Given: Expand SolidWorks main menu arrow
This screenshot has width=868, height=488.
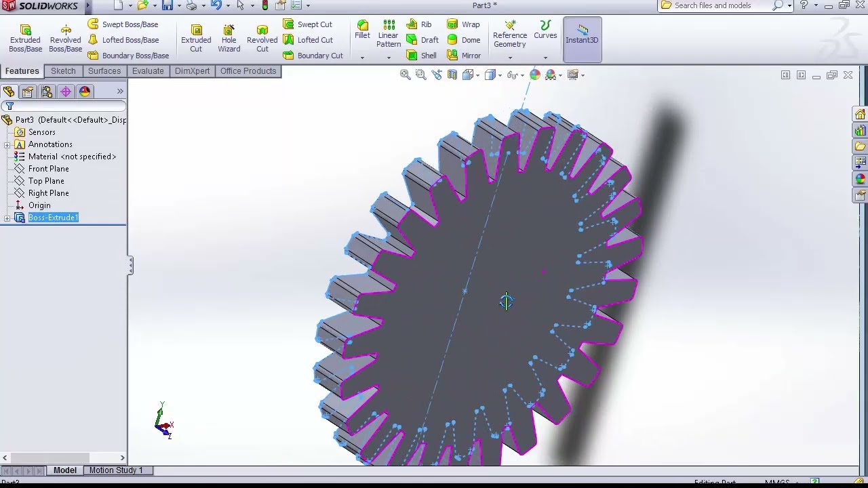Looking at the screenshot, I should coord(87,5).
